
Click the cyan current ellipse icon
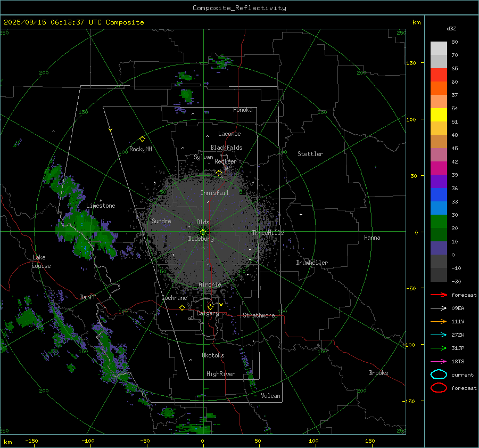[439, 374]
